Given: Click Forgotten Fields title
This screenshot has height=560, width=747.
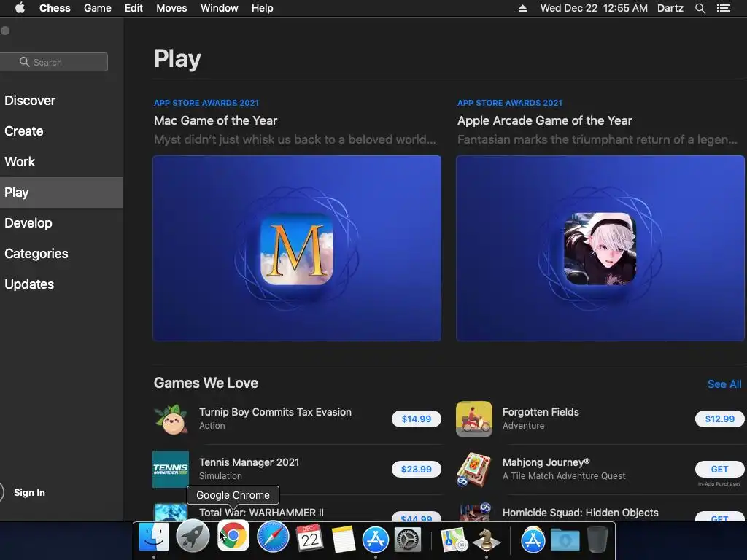Looking at the screenshot, I should (x=541, y=413).
